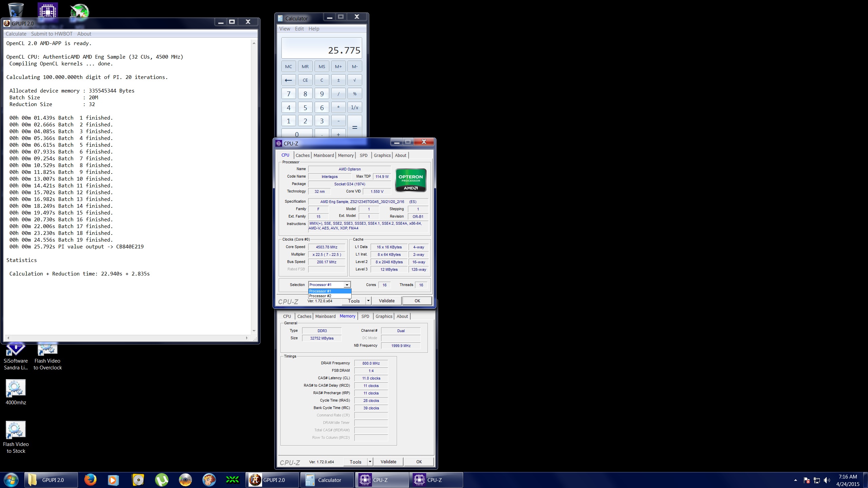Screen dimensions: 868x488
Task: Open the Flash Video to Stock shortcut
Action: [x=16, y=437]
